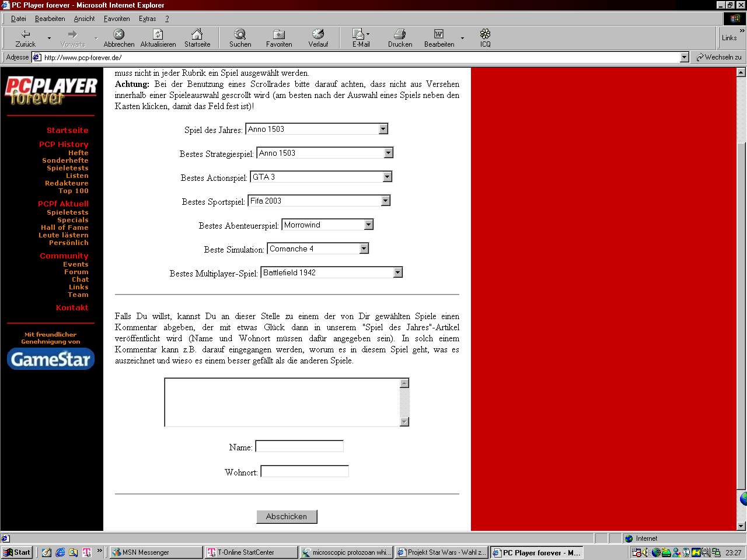Image resolution: width=747 pixels, height=560 pixels.
Task: Click the comment box scroll down arrow
Action: [x=404, y=422]
